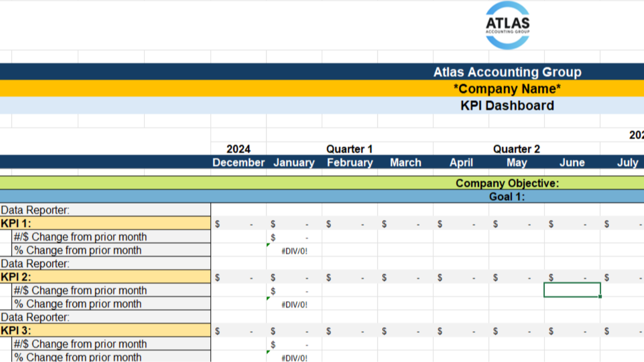Select KPI 2 June value cell
This screenshot has height=362, width=644.
[572, 277]
